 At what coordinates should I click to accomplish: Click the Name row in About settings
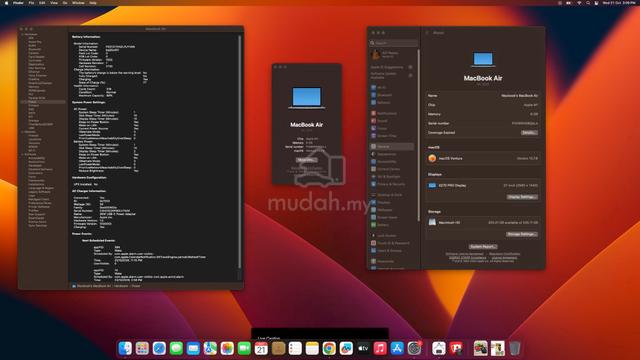click(x=483, y=96)
